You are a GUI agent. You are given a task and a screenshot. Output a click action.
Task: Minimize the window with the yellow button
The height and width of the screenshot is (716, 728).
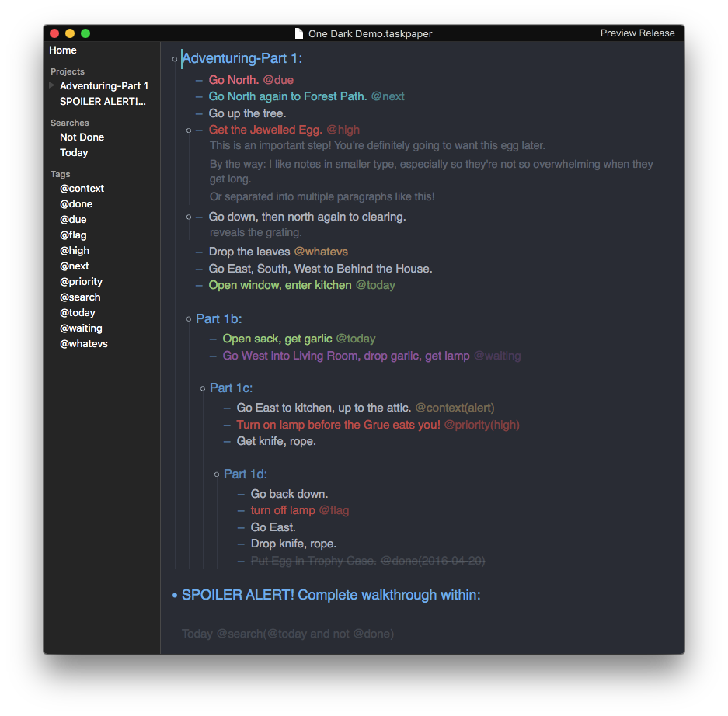[x=70, y=33]
